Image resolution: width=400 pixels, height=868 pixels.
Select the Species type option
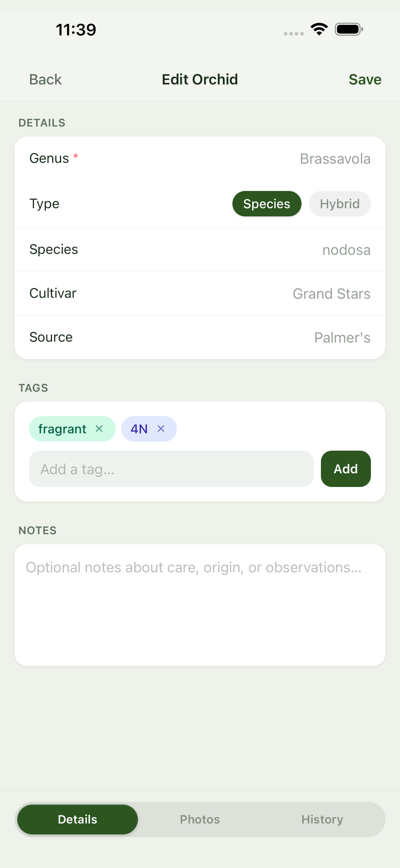click(x=266, y=204)
